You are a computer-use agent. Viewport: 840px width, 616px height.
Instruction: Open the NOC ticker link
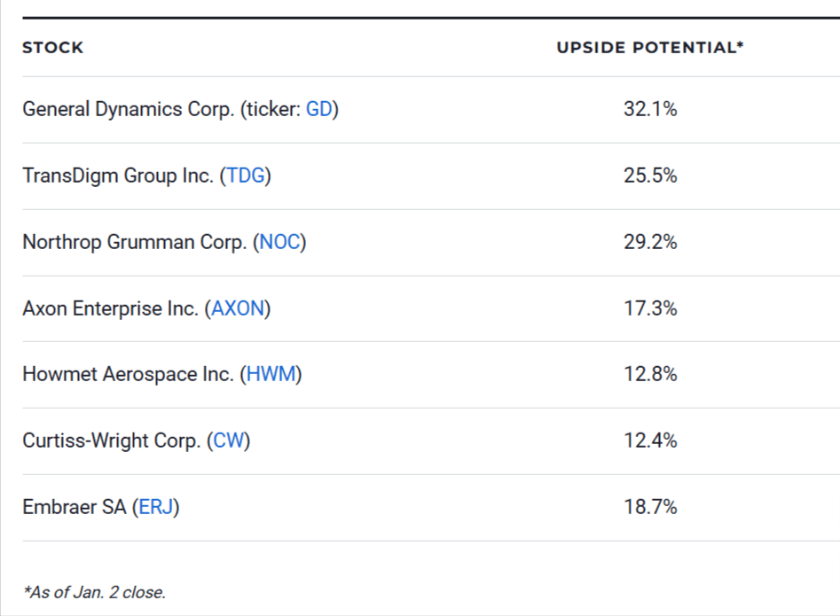click(279, 242)
